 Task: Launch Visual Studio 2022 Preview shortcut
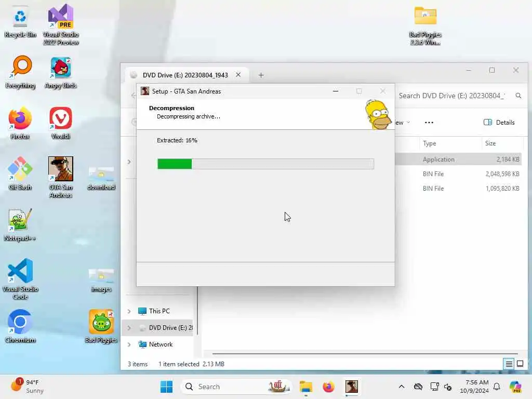tap(61, 24)
